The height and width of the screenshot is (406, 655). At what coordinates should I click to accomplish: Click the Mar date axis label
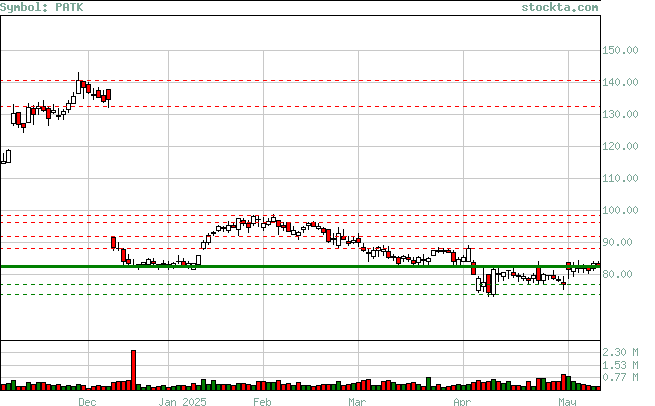point(357,401)
